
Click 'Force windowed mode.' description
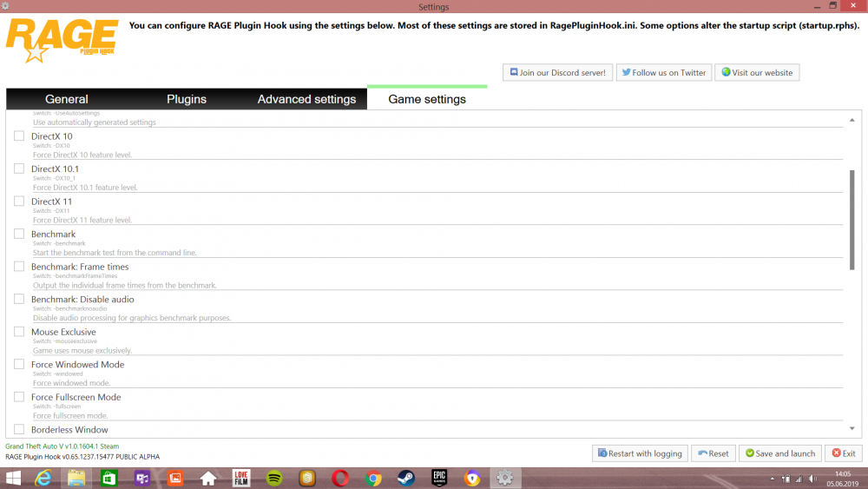pyautogui.click(x=71, y=383)
